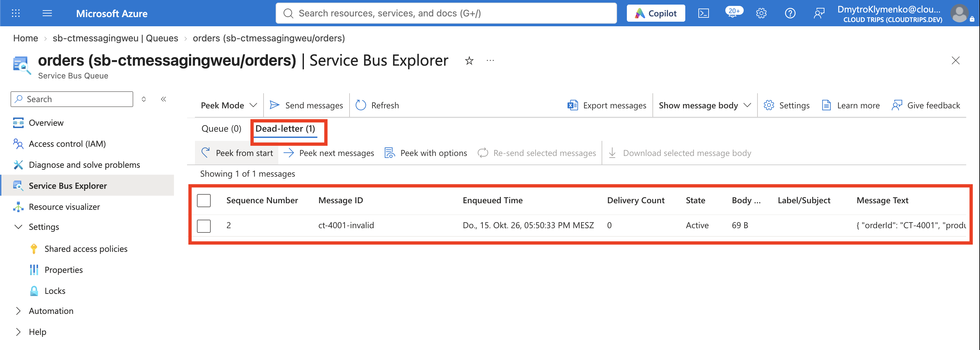Open portal settings gear in header
This screenshot has width=980, height=350.
tap(761, 13)
